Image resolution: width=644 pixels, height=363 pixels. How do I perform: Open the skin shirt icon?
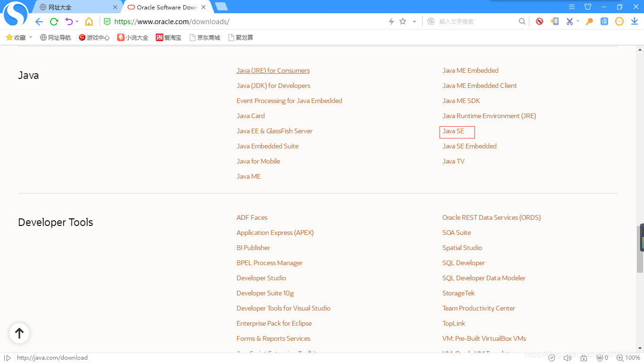[x=588, y=7]
